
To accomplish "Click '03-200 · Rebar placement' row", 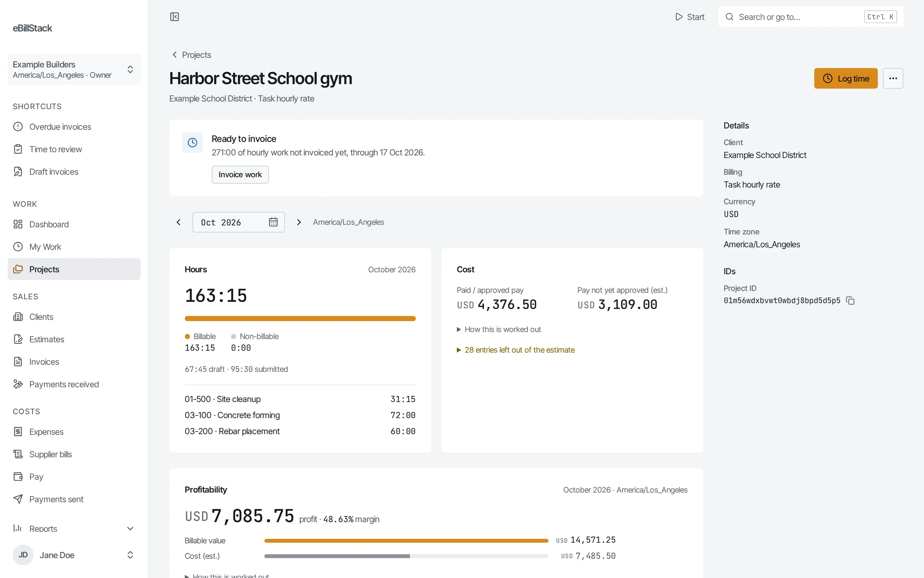I will (300, 431).
